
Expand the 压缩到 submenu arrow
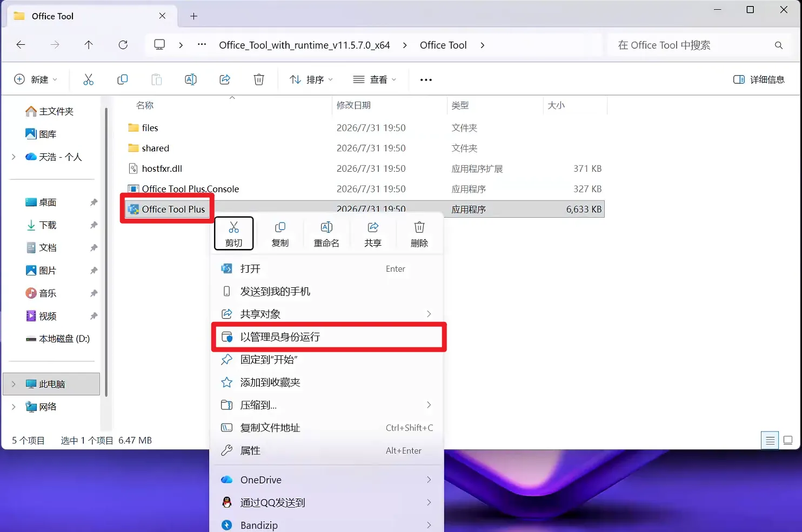[429, 405]
